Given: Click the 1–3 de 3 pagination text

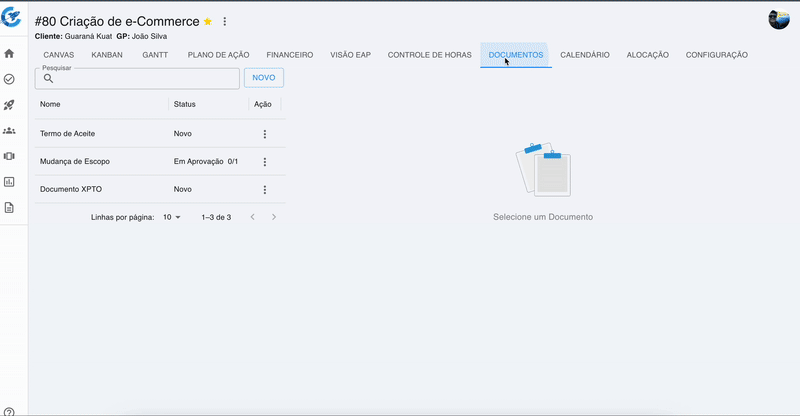Looking at the screenshot, I should pyautogui.click(x=216, y=217).
